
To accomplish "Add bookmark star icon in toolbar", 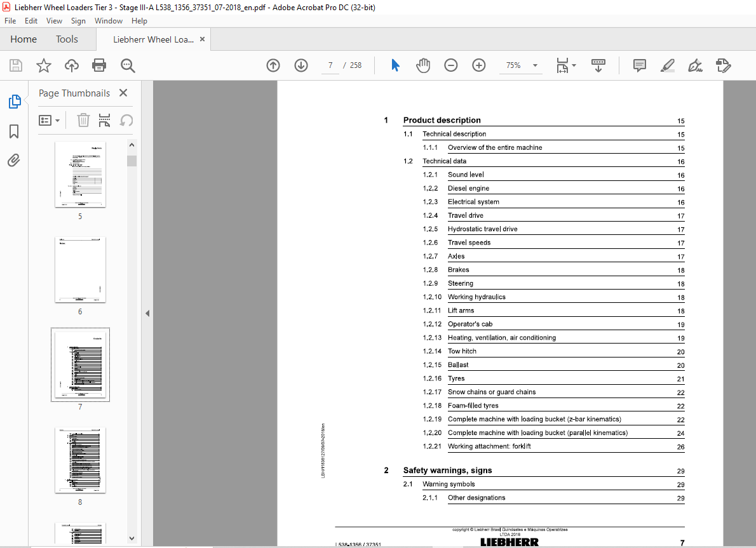I will click(44, 65).
